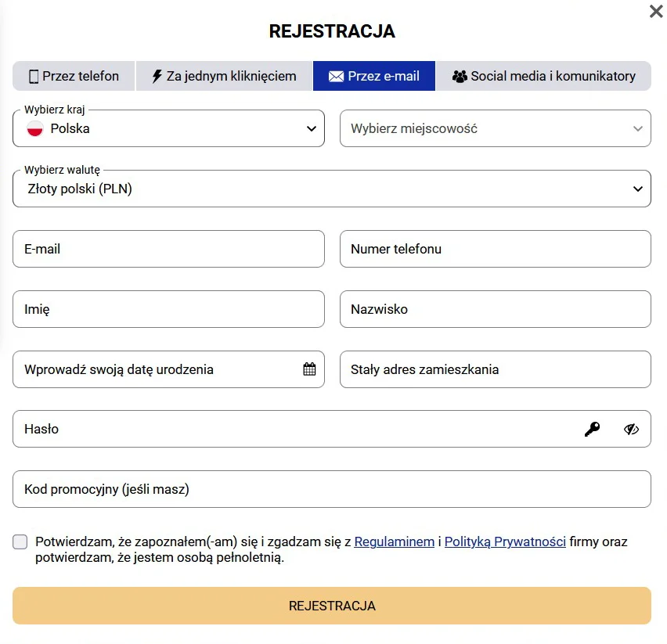Screen dimensions: 667x644
Task: Close the registration dialog with the X
Action: coord(655,12)
